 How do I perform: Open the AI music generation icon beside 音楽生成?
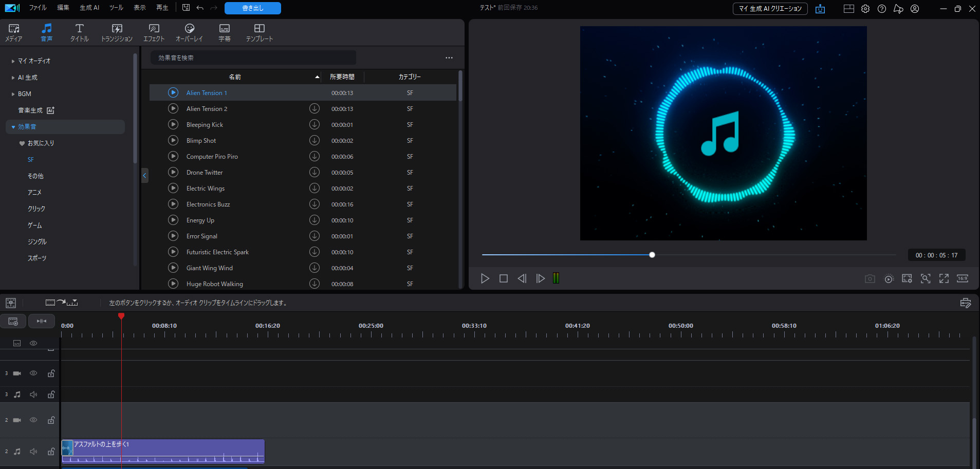click(x=49, y=110)
